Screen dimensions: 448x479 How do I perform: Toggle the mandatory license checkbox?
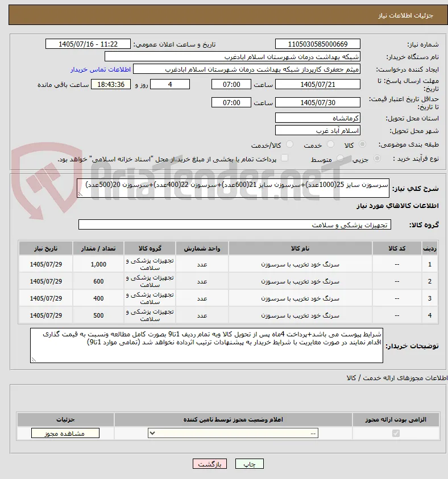tap(396, 433)
